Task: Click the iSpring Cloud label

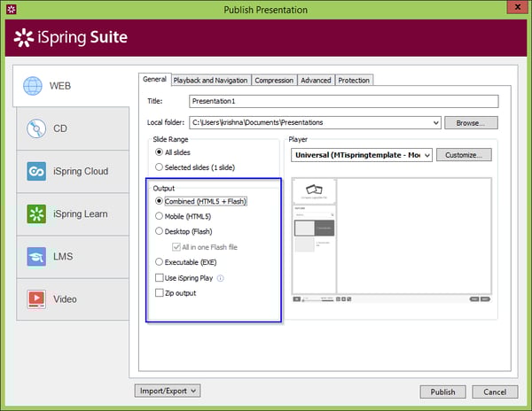Action: (x=81, y=172)
